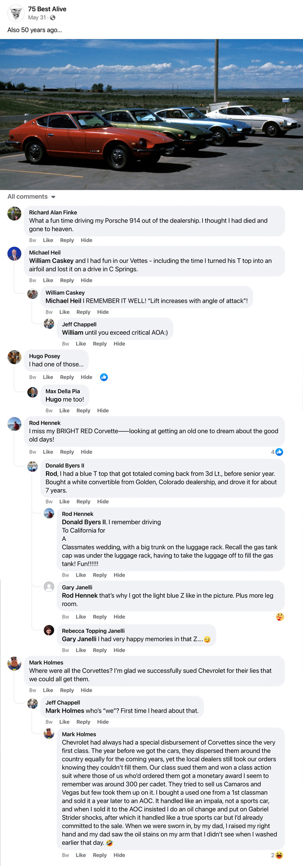
Task: Click the blue like reaction on Hugo Posey's comment
Action: (104, 377)
